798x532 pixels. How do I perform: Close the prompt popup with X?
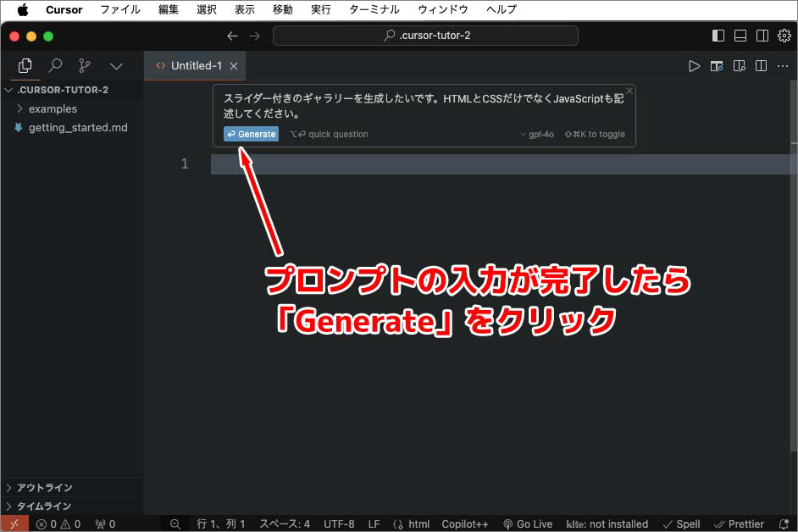[629, 91]
